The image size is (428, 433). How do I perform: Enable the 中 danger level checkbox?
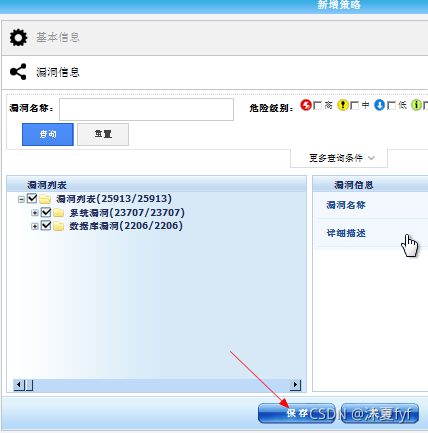coord(355,106)
